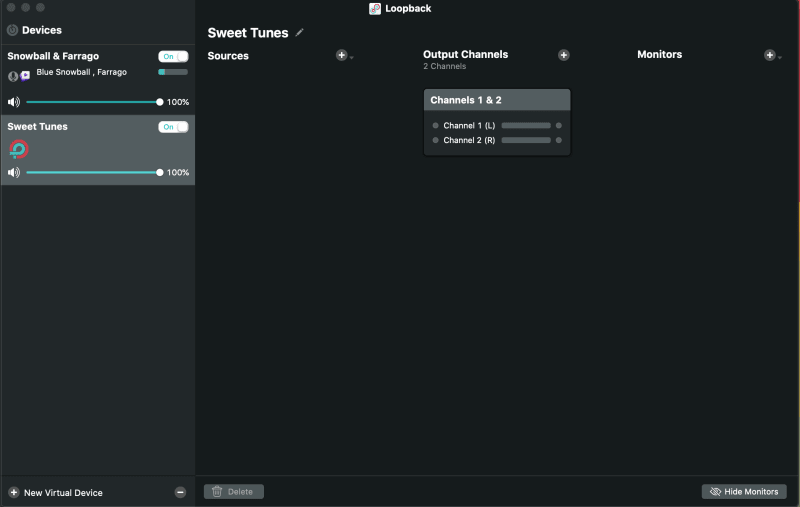Select the Channels 1 & 2 block header

pos(497,100)
